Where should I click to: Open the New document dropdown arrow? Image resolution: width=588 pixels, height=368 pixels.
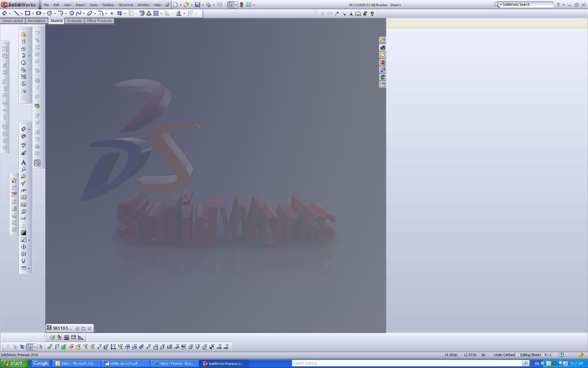click(180, 6)
